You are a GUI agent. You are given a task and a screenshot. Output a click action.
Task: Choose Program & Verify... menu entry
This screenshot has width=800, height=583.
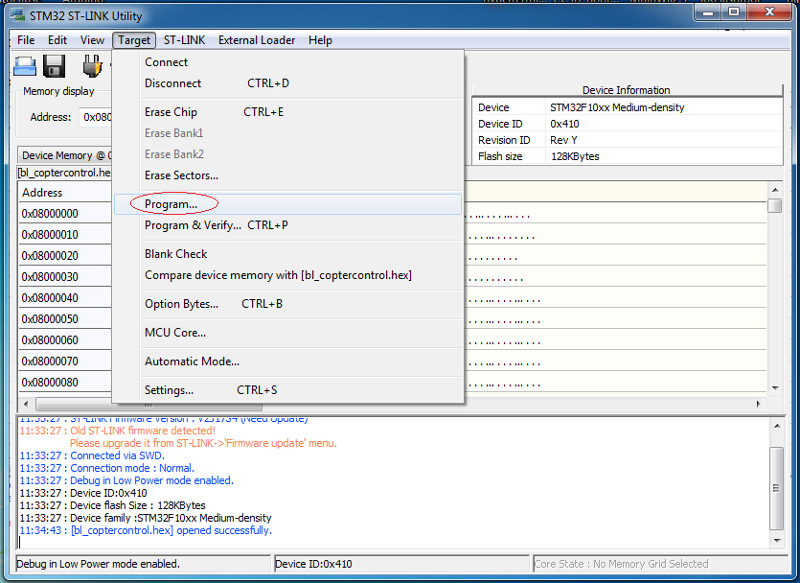click(x=288, y=225)
